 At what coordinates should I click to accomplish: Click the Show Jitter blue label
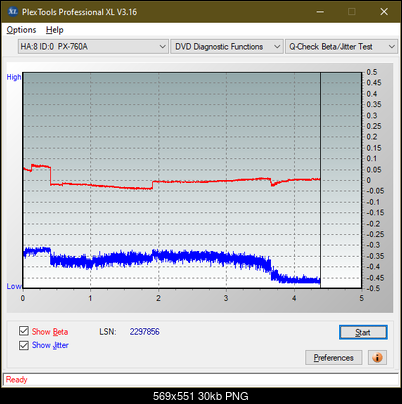[50, 345]
